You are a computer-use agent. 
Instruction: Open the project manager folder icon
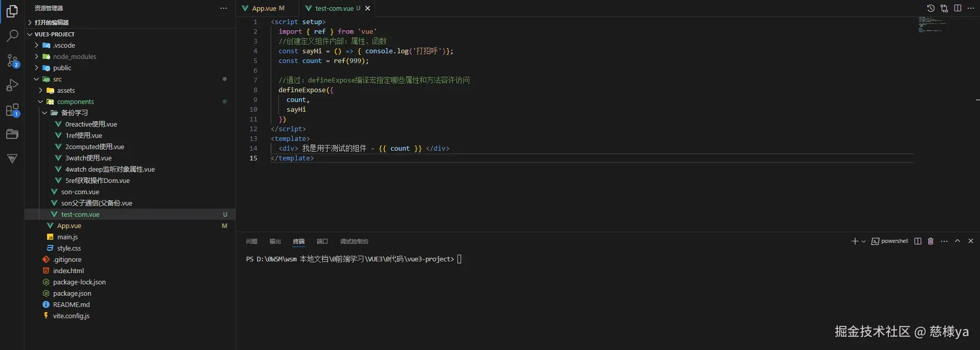tap(12, 134)
